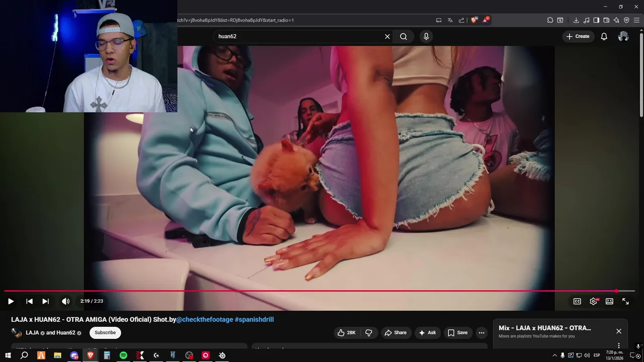Open Brave VPN shield icon

[x=626, y=20]
